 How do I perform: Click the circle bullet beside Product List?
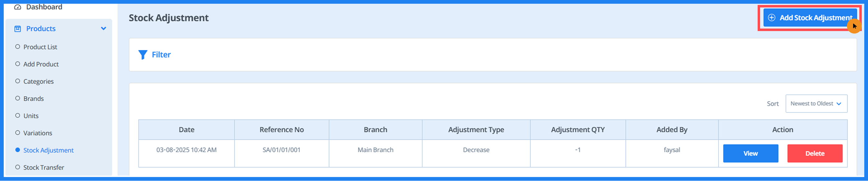pos(18,47)
